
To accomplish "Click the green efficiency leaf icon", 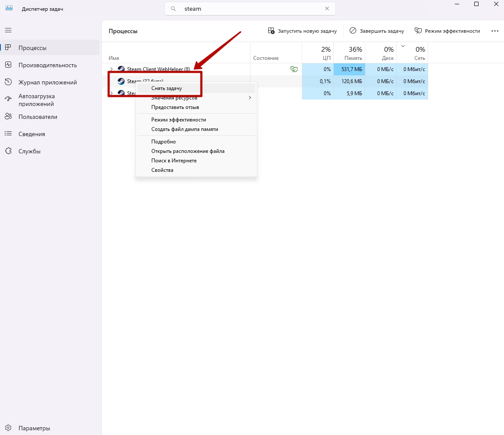I will coord(294,69).
